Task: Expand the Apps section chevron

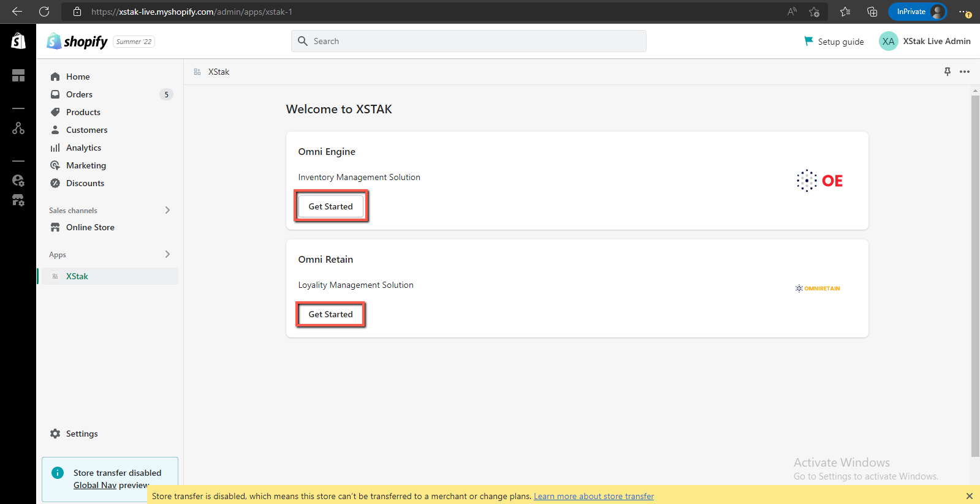Action: click(167, 254)
